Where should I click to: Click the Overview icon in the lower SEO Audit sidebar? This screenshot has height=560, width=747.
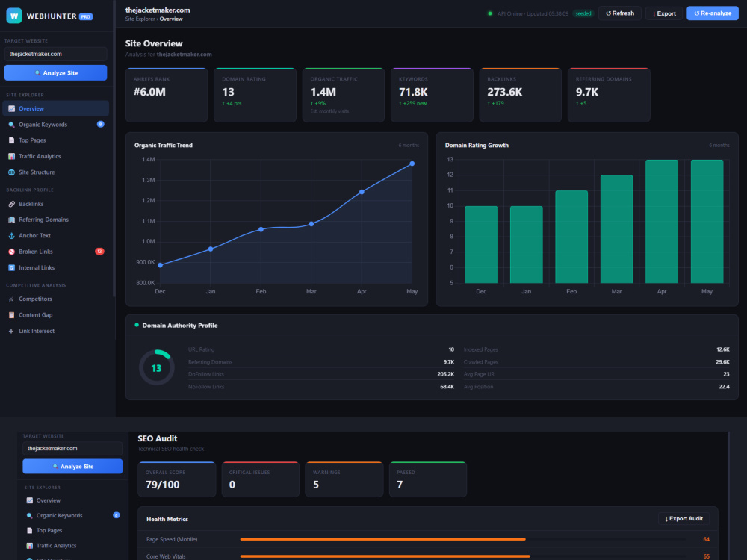tap(30, 500)
